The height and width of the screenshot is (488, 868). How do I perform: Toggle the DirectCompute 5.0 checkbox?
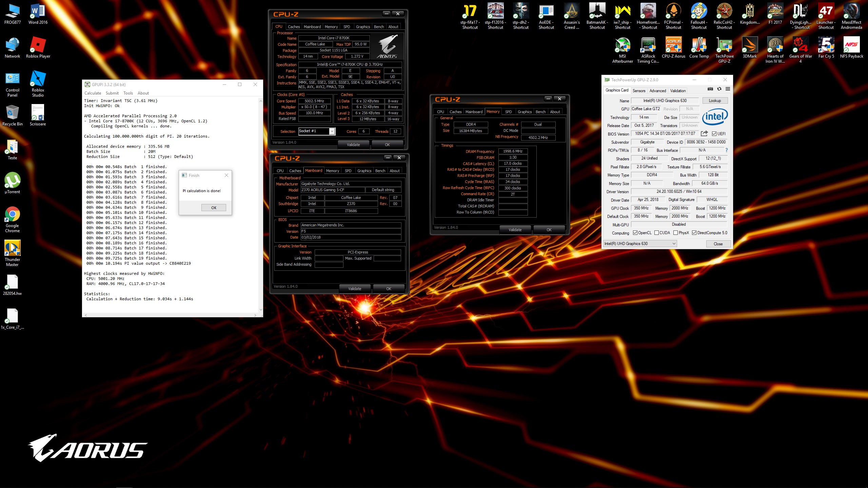pos(694,233)
